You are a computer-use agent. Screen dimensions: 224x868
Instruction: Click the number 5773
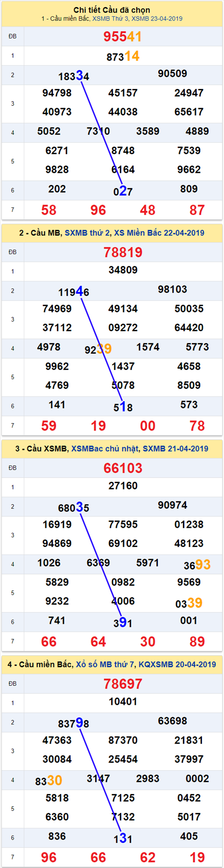coord(197,347)
